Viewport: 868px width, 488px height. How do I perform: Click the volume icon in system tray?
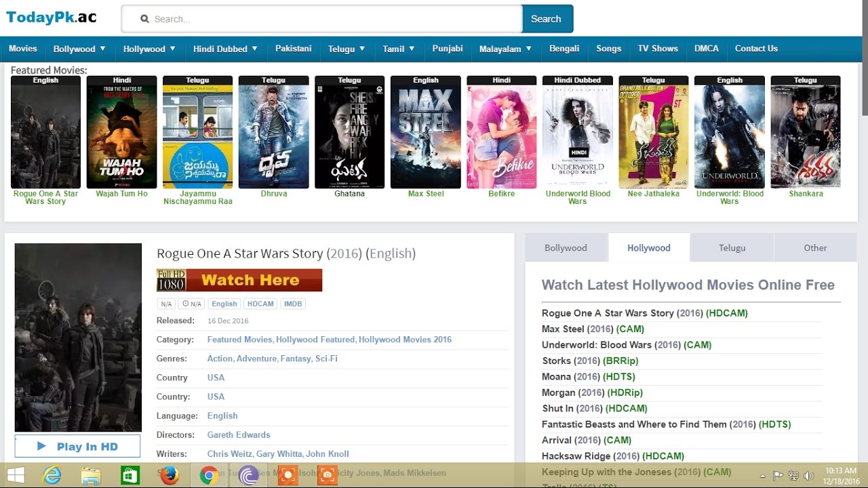[x=808, y=476]
